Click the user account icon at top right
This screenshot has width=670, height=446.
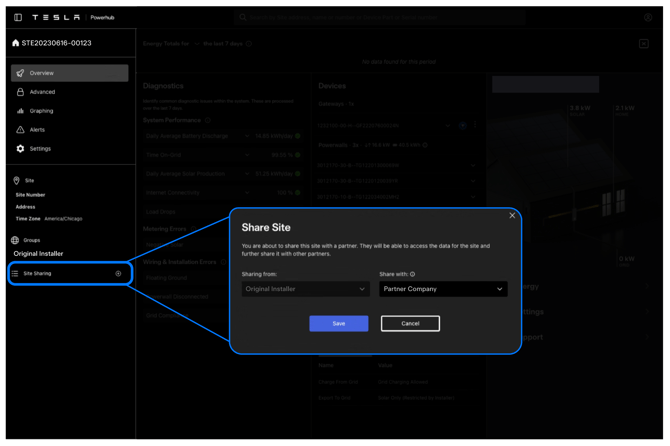(648, 17)
